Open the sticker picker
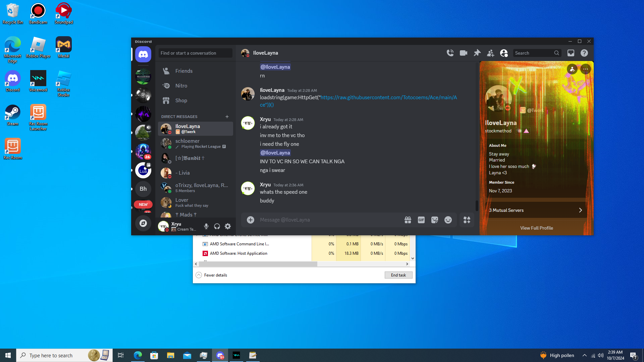644x362 pixels. point(435,220)
